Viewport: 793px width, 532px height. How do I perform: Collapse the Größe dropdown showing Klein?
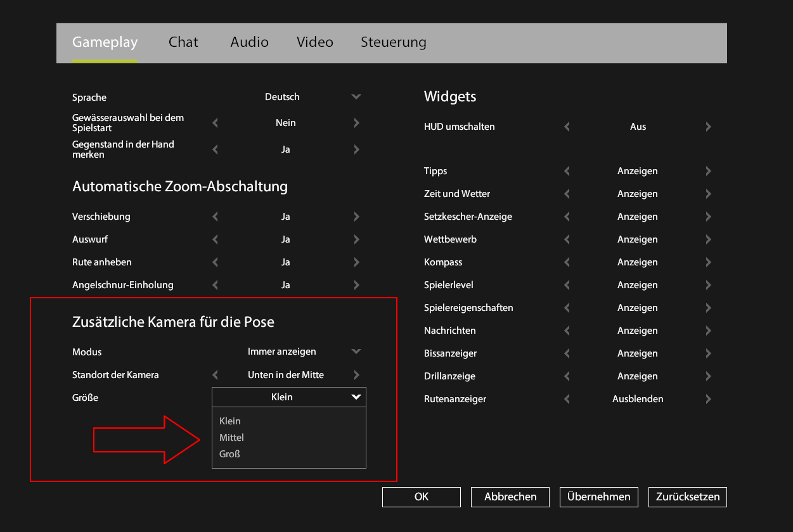[356, 397]
